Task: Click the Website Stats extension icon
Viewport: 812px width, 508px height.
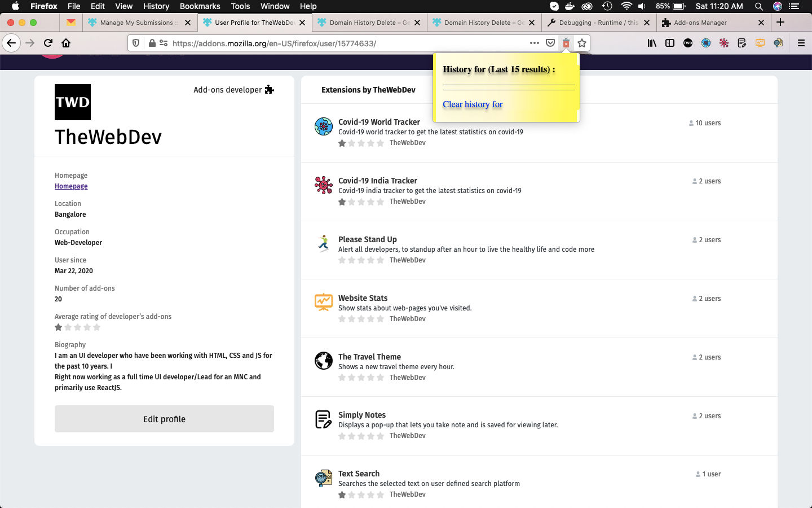Action: (324, 303)
